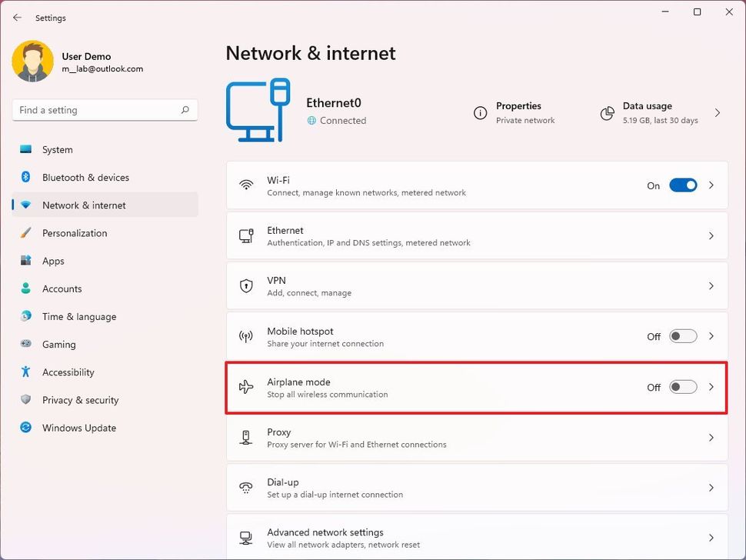The image size is (746, 560).
Task: Expand the VPN section arrow
Action: [711, 285]
